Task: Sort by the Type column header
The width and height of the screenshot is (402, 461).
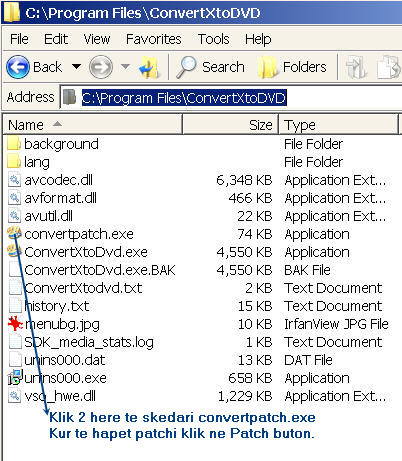Action: (x=338, y=125)
